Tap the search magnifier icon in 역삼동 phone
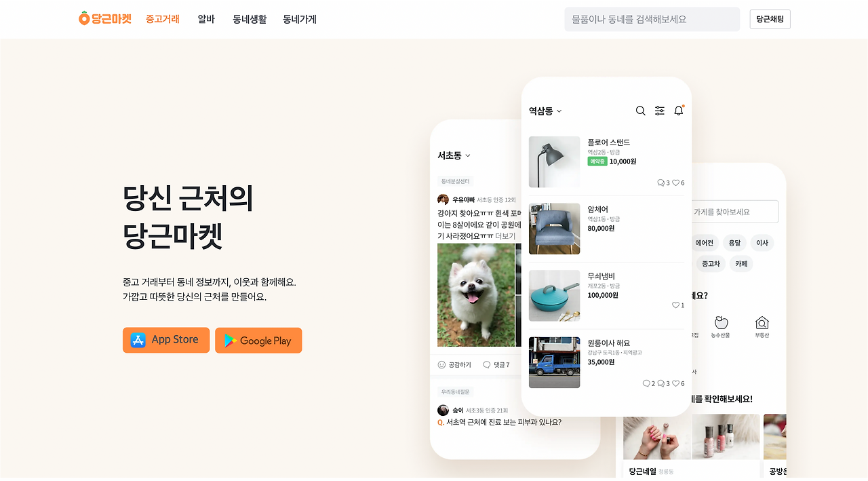Screen dimensions: 868x481 [x=640, y=111]
